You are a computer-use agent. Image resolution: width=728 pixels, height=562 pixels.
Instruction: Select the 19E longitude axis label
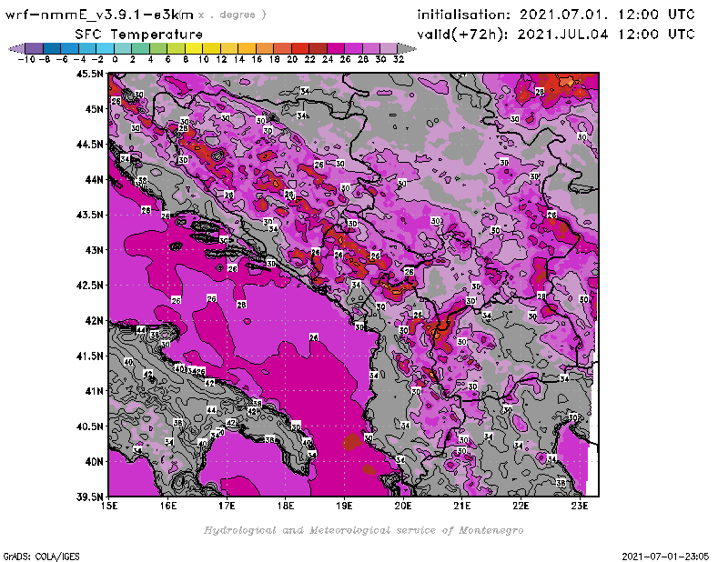pyautogui.click(x=344, y=506)
